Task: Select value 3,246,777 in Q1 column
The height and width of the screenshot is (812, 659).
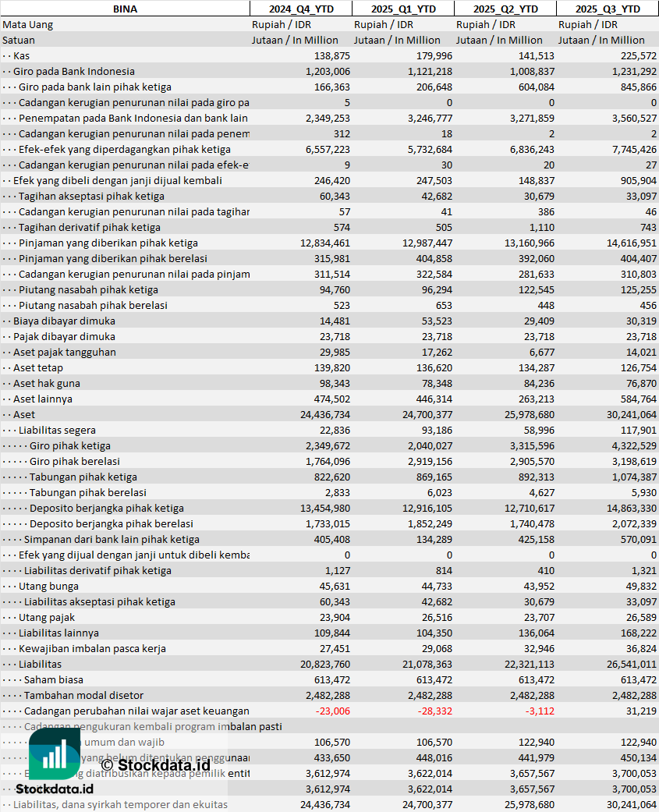Action: tap(430, 118)
